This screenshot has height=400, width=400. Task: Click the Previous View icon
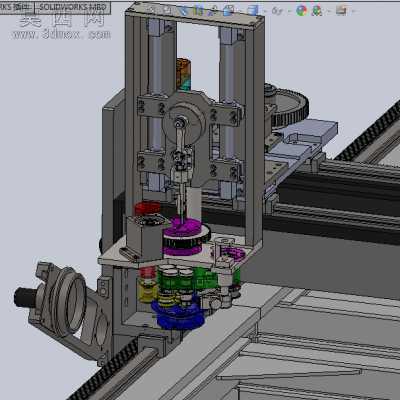[183, 11]
